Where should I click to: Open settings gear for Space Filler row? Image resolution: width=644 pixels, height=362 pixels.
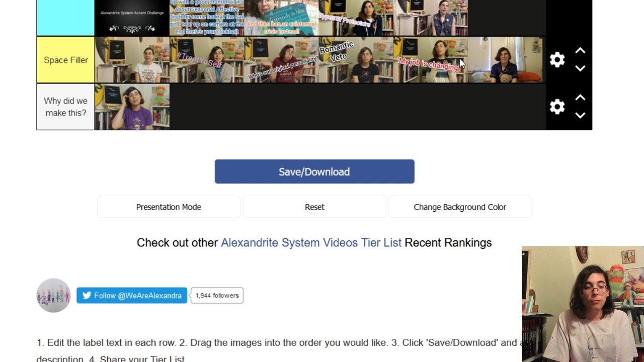click(557, 60)
